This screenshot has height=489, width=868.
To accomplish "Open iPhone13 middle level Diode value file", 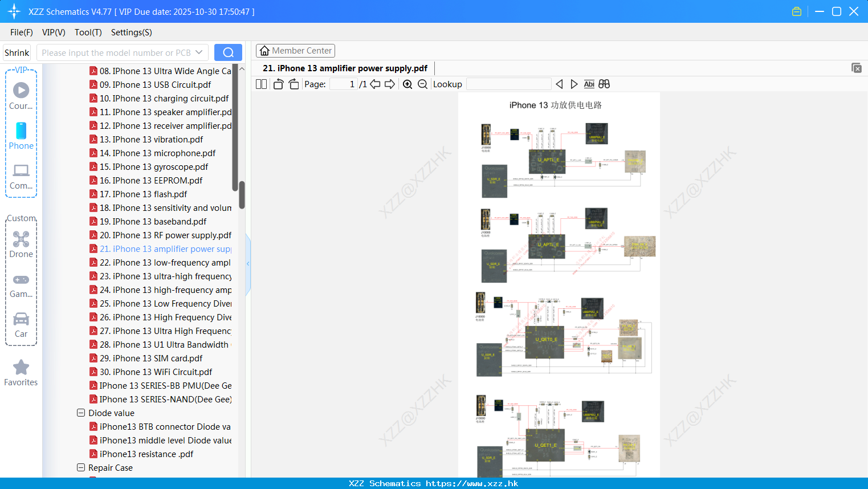I will click(x=160, y=440).
